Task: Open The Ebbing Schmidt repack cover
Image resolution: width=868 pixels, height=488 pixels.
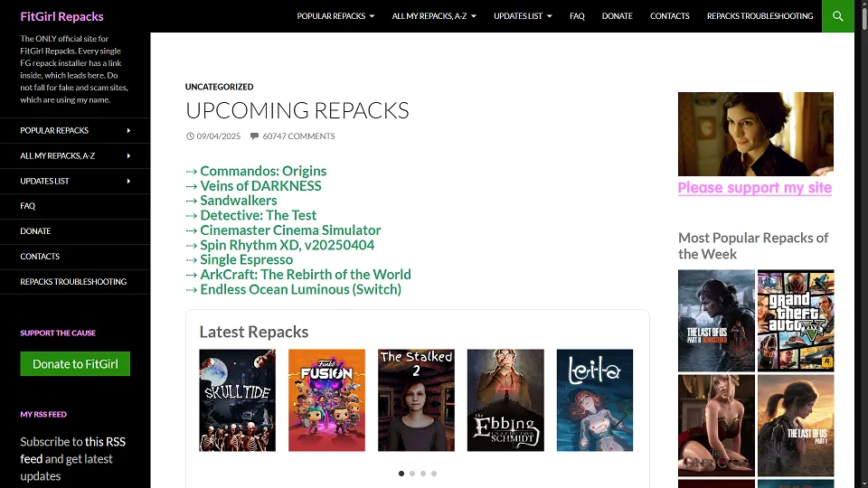Action: click(x=505, y=400)
